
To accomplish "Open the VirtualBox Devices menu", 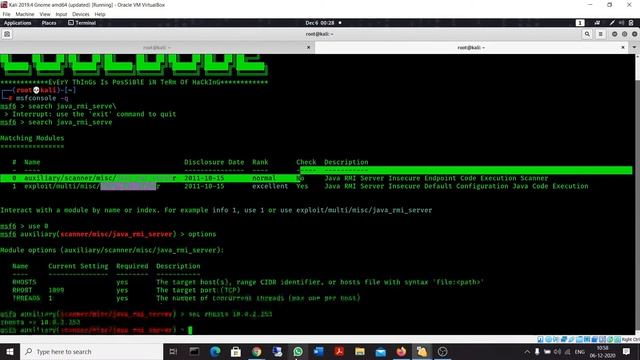I will [x=81, y=14].
